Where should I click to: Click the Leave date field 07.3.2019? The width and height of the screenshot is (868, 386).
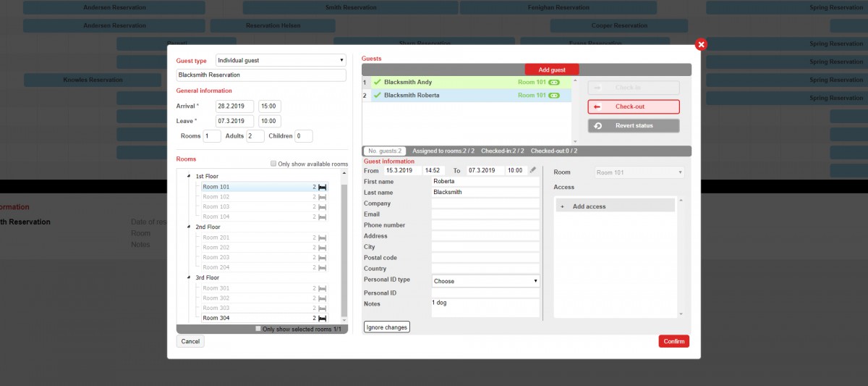click(234, 121)
